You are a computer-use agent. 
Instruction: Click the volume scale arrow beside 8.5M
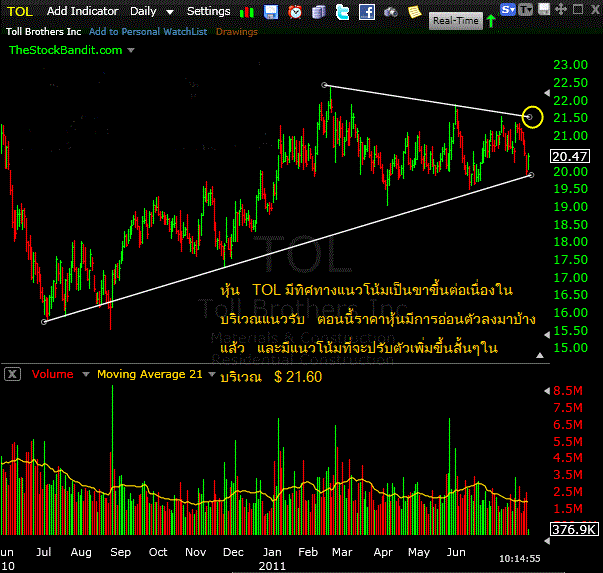547,391
